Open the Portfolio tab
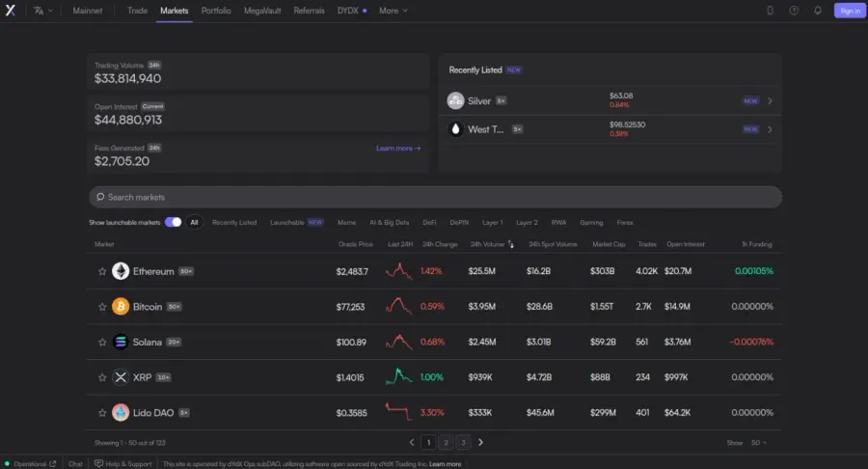The height and width of the screenshot is (469, 868). [216, 11]
